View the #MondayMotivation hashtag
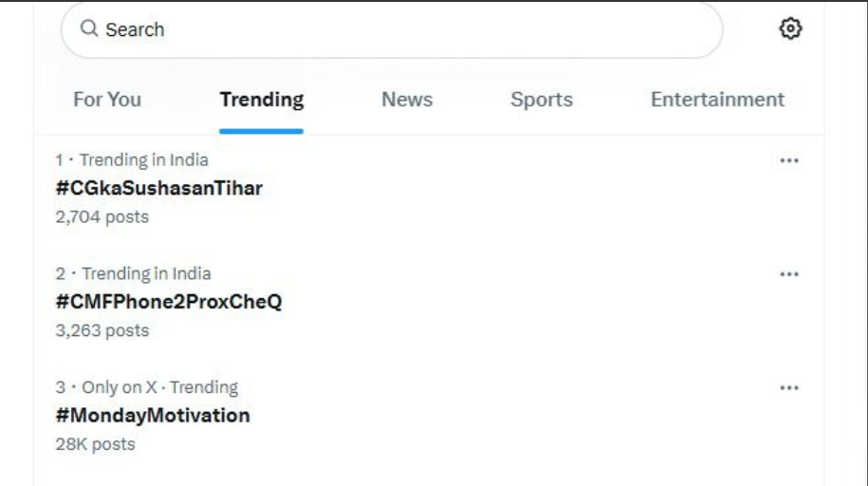Screen dimensions: 868x486 coord(152,416)
